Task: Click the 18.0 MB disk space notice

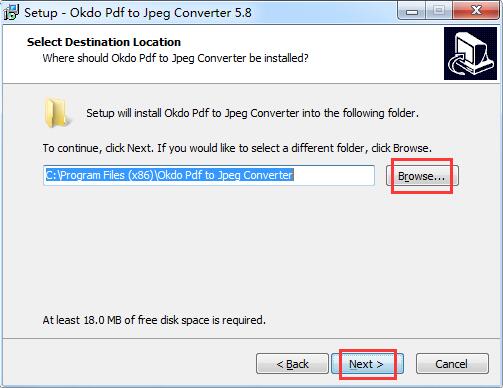Action: coord(154,320)
